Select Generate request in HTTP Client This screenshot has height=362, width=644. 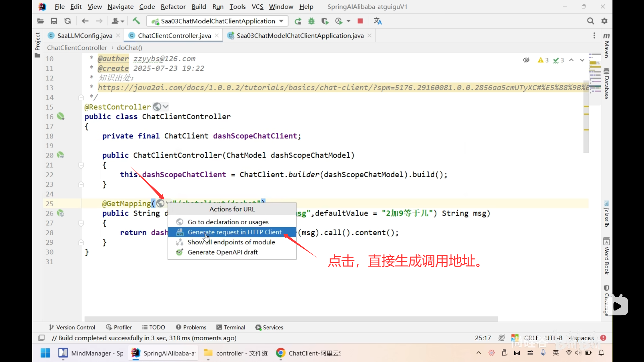tap(234, 232)
